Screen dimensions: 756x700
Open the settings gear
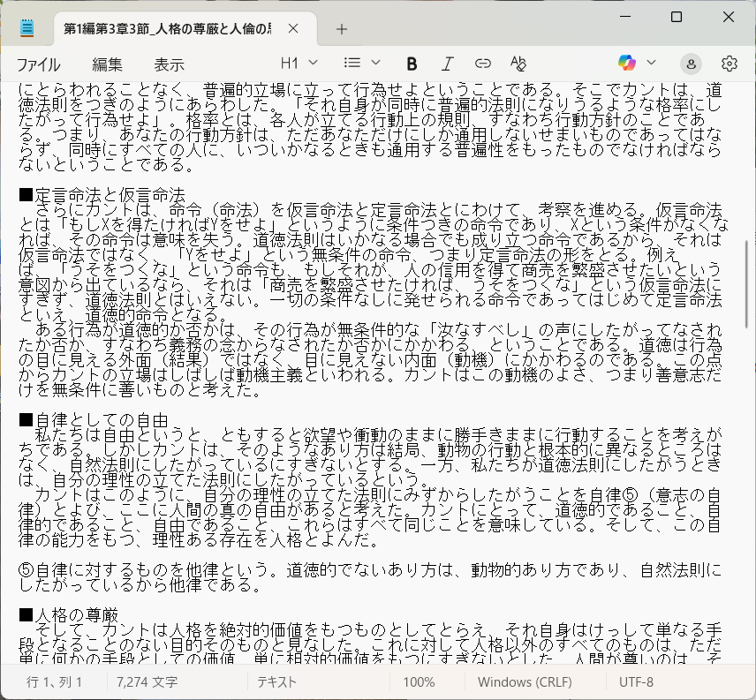pos(729,64)
